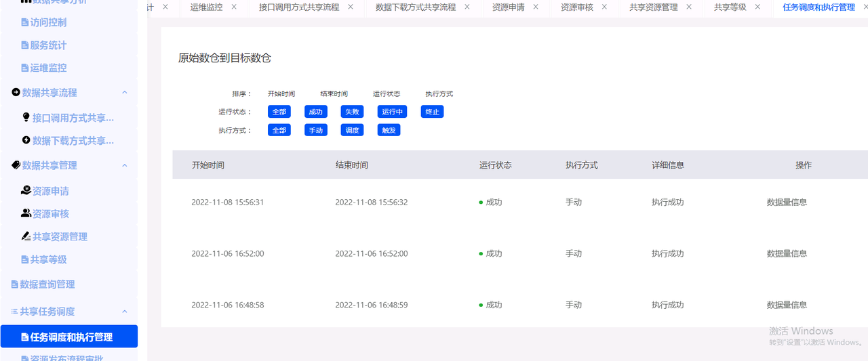This screenshot has height=361, width=868.
Task: Click the 资源审核 user icon
Action: (x=26, y=213)
